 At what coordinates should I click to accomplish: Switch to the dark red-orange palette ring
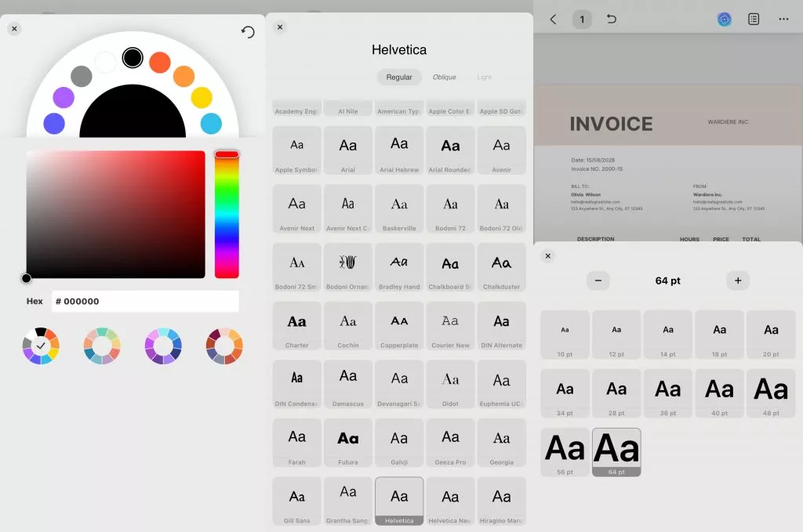click(x=224, y=346)
